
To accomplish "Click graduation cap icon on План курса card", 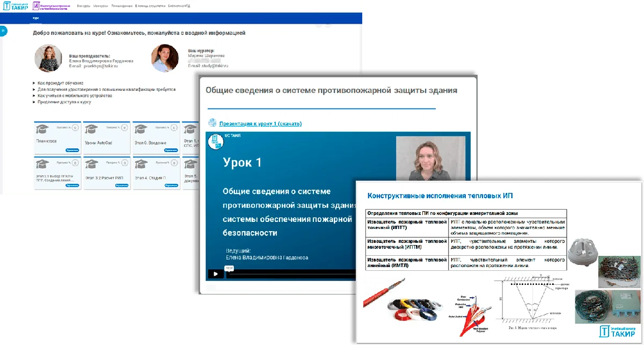I will click(42, 128).
